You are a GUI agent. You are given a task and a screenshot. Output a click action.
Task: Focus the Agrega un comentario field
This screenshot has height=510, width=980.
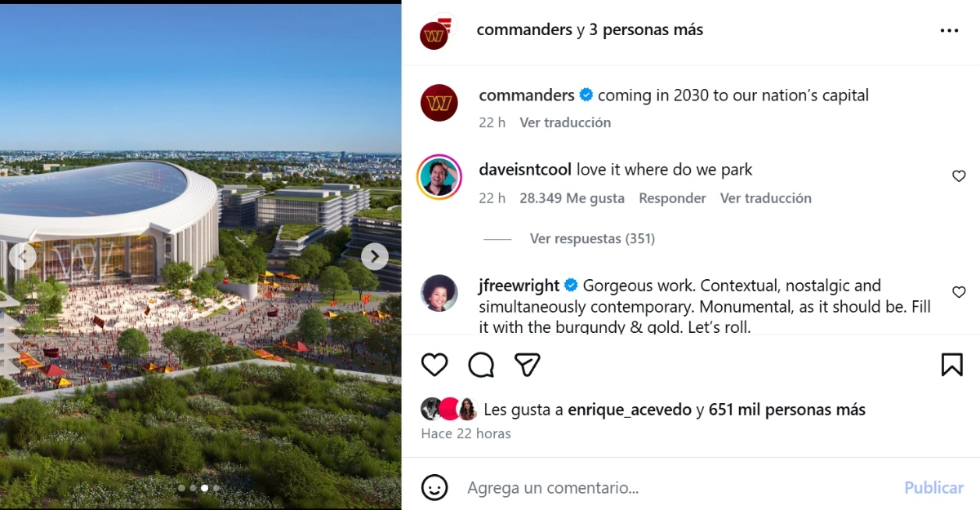678,488
